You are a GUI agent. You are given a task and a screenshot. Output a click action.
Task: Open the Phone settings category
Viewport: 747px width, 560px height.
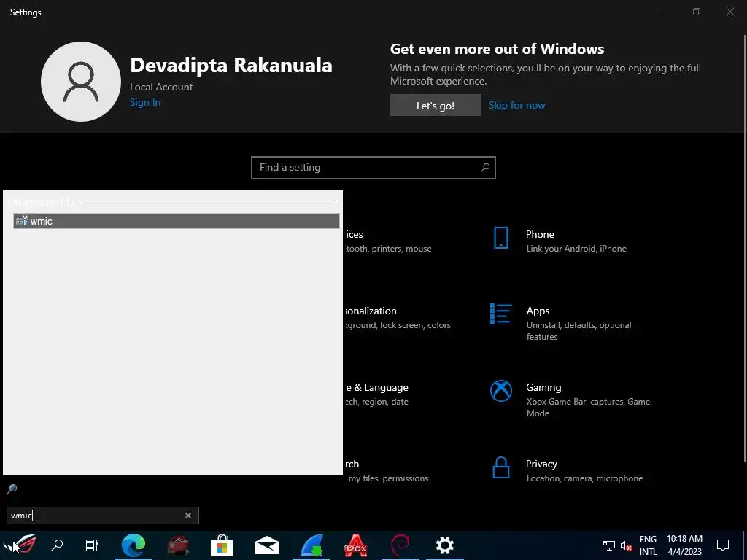(x=560, y=241)
